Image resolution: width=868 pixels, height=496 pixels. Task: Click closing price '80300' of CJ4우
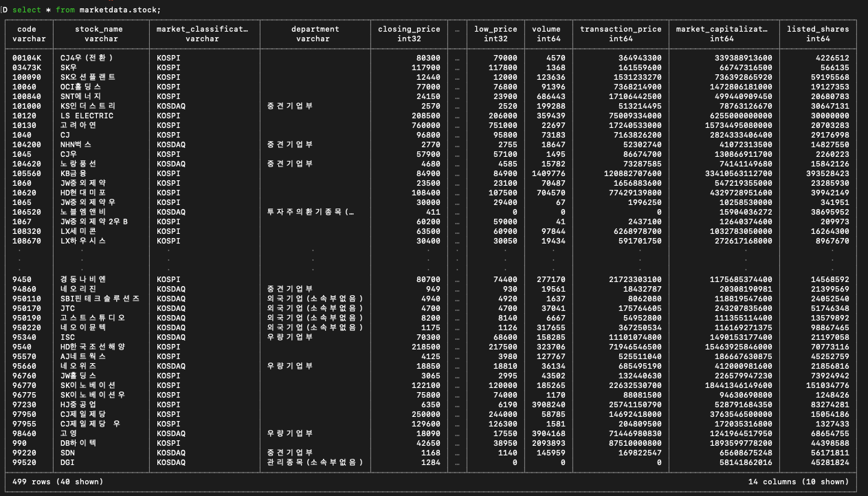point(428,58)
